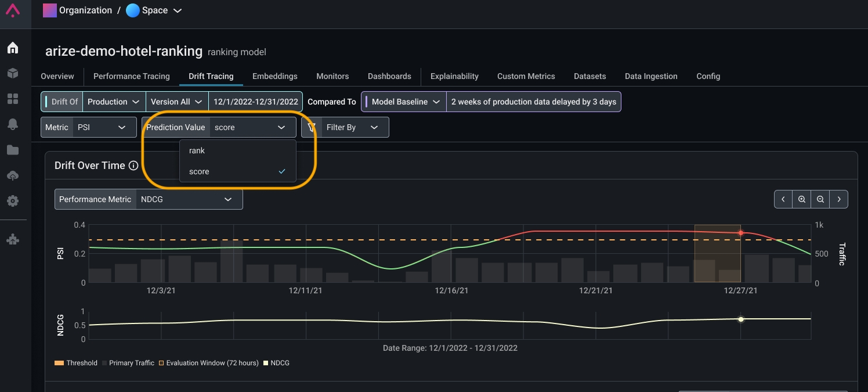Click the Arize logo icon
This screenshot has width=868, height=392.
[13, 10]
